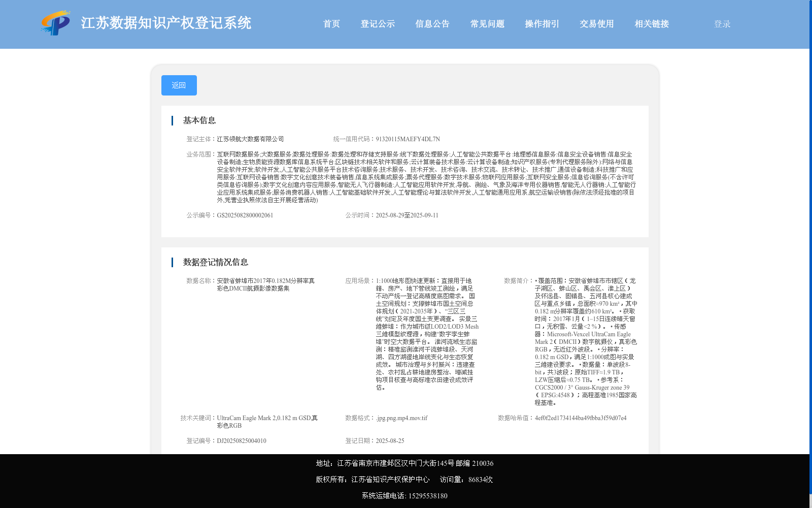The height and width of the screenshot is (508, 812).
Task: Open the 首页 menu item
Action: click(331, 24)
